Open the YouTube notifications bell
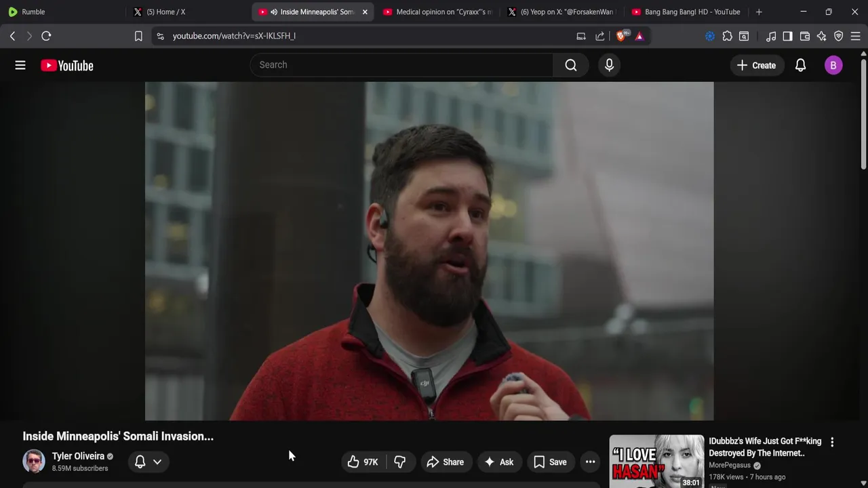Screen dimensions: 868x488 [x=800, y=65]
